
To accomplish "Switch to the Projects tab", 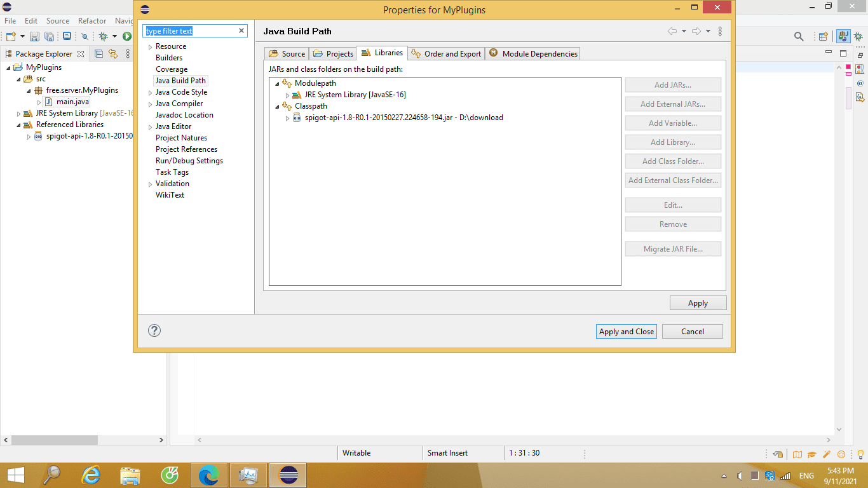I will point(333,54).
